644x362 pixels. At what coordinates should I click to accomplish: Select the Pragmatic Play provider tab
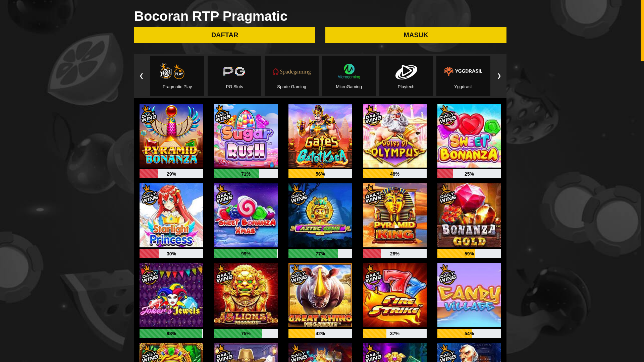coord(177,76)
